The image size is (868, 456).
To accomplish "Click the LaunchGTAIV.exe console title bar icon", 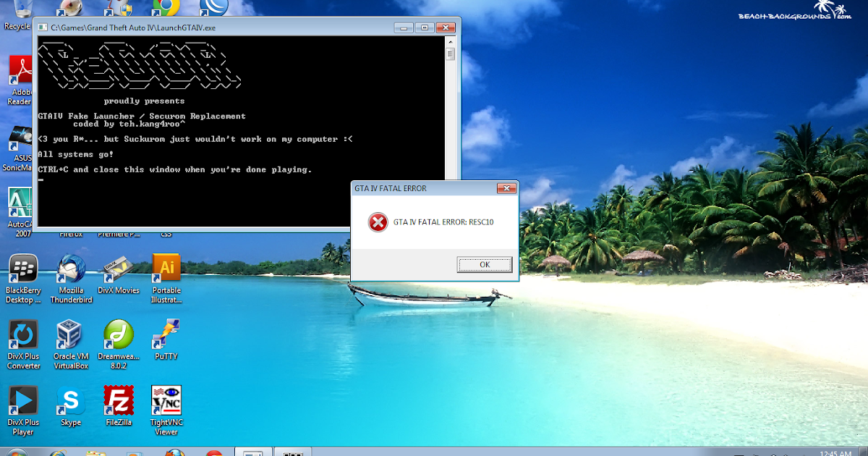I will tap(43, 28).
